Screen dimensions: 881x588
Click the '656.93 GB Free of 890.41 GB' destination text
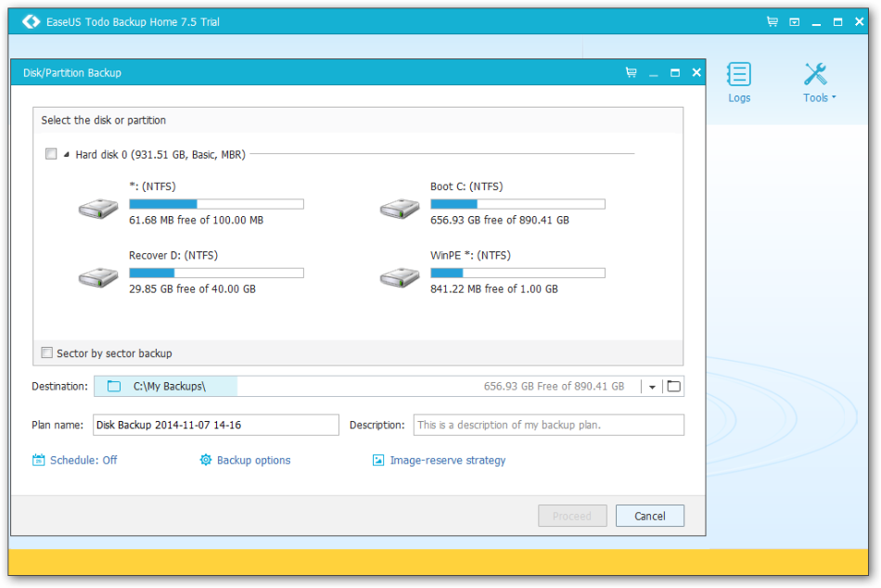(554, 386)
